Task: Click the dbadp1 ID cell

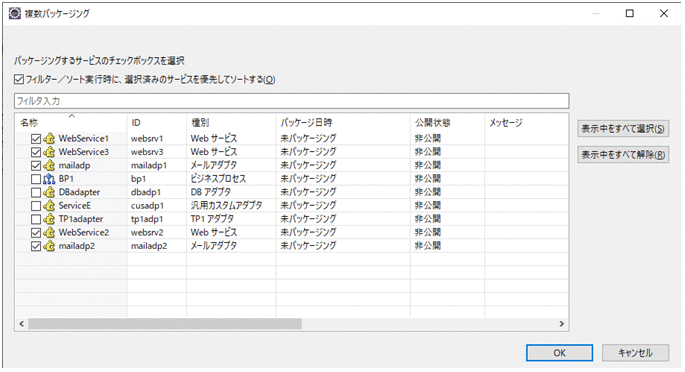Action: [x=146, y=193]
